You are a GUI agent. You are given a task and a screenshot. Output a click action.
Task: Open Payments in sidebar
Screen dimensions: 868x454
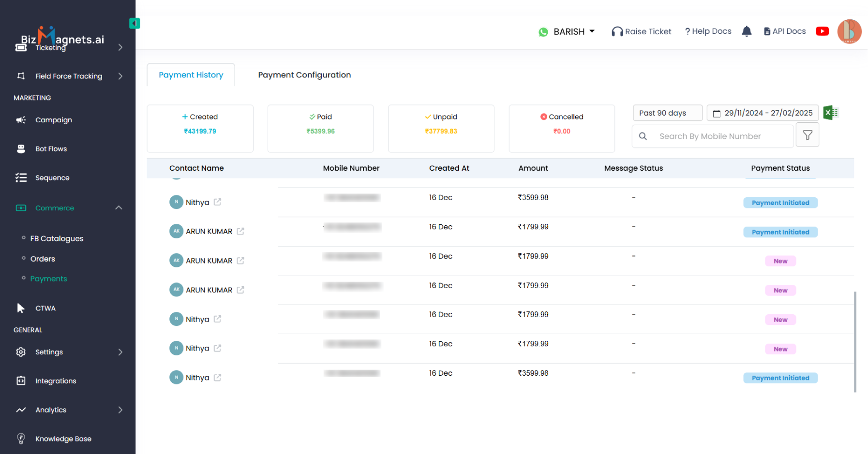(x=48, y=278)
